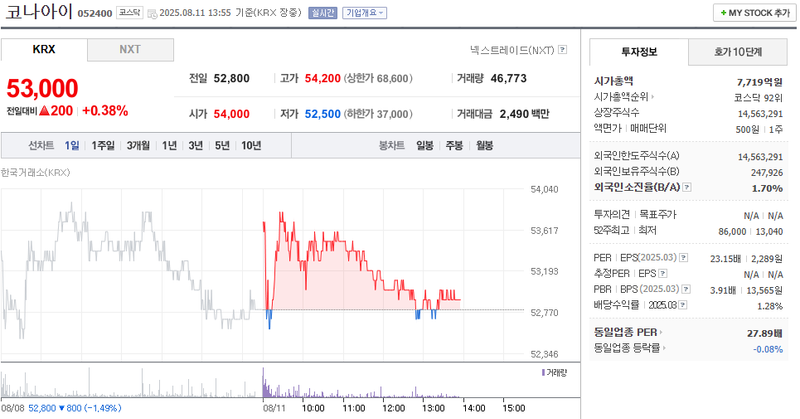Image resolution: width=800 pixels, height=419 pixels.
Task: Select the 10년 chart period
Action: (x=251, y=145)
